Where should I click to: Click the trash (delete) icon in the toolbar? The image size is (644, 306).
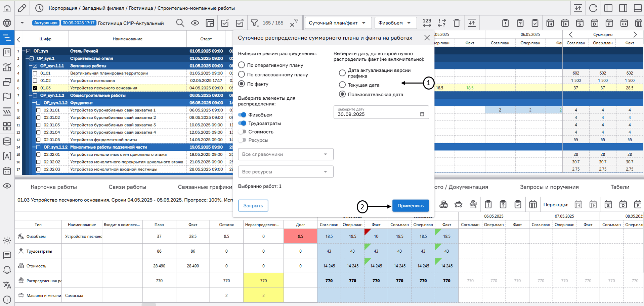(457, 22)
